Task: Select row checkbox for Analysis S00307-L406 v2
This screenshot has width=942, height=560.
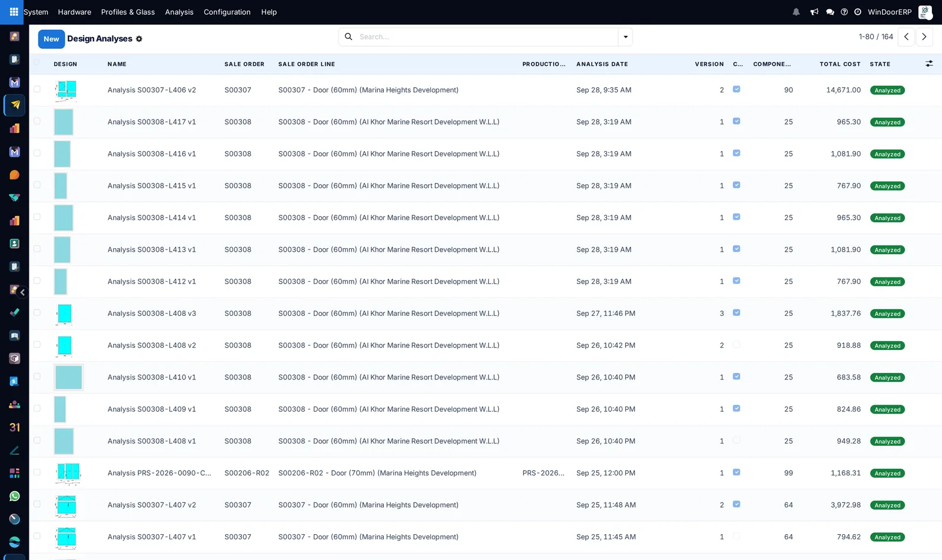Action: pyautogui.click(x=37, y=89)
